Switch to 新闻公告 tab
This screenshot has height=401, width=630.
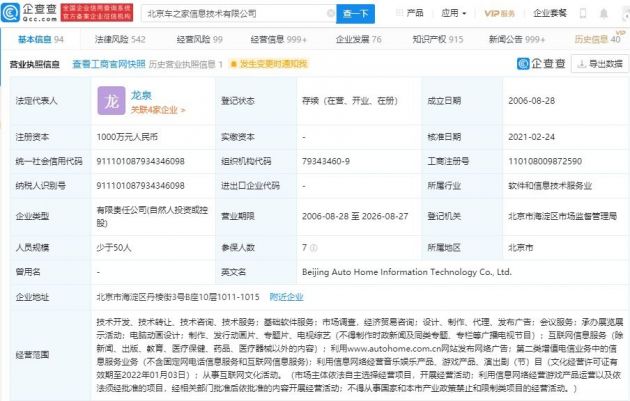(517, 39)
